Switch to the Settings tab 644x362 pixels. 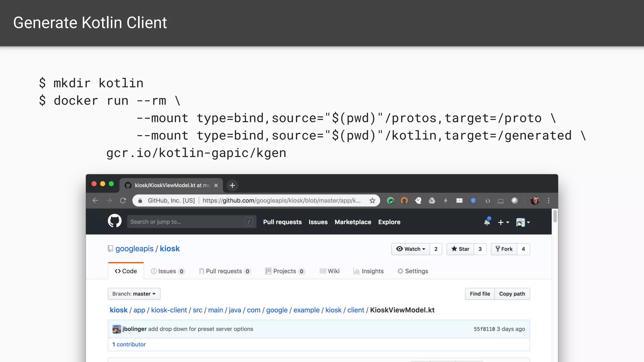[413, 271]
